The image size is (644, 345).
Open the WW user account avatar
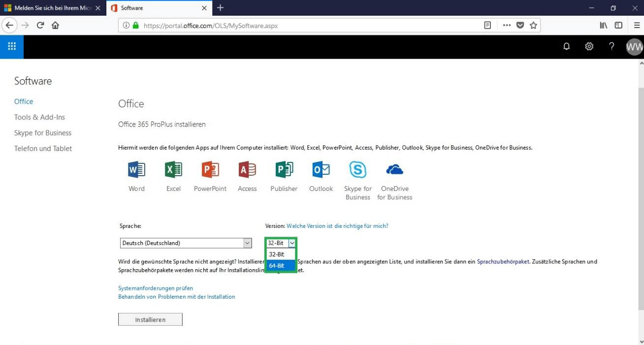pos(634,47)
